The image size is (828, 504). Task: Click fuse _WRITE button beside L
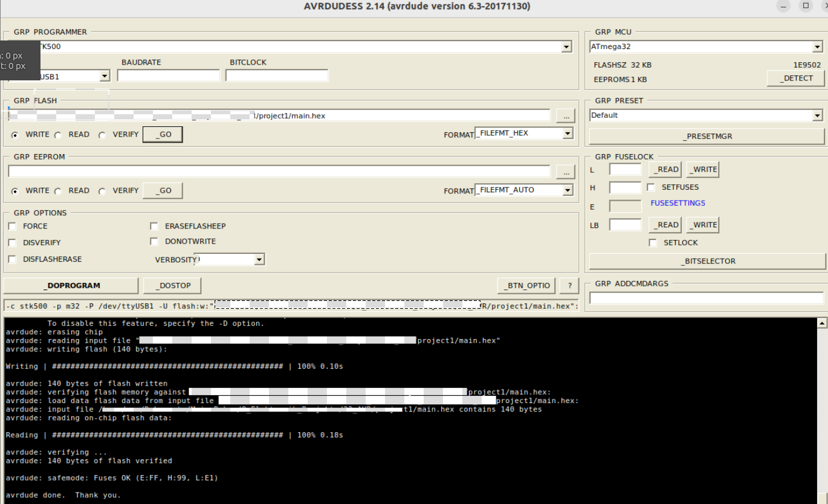pos(702,170)
